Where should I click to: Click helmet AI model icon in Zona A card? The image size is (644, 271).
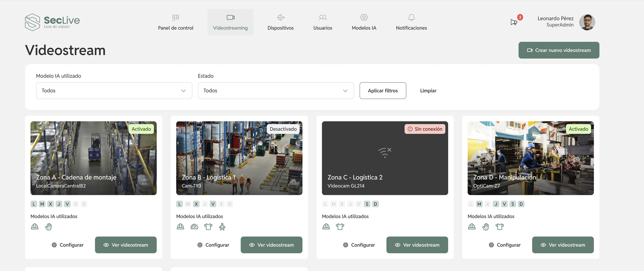point(35,227)
